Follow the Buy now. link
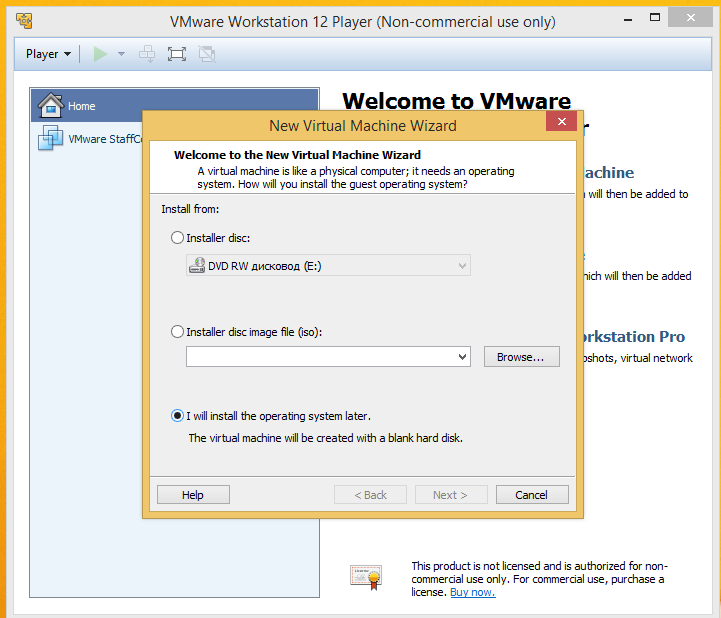721x618 pixels. tap(472, 592)
